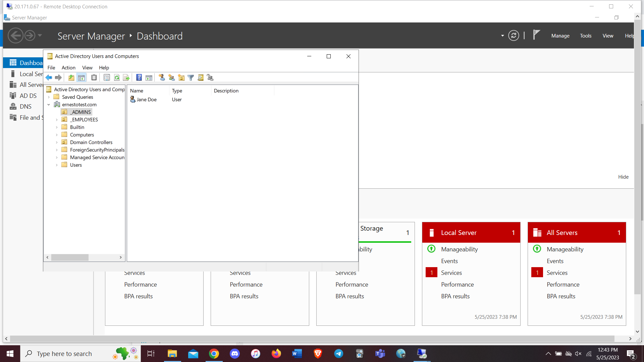Select the AD DS item in Server Manager sidebar
The width and height of the screenshot is (644, 362).
[28, 96]
